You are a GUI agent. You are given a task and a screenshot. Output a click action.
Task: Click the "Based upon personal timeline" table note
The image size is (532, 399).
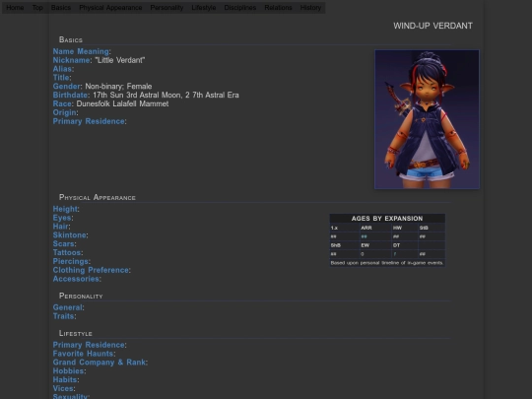coord(387,263)
